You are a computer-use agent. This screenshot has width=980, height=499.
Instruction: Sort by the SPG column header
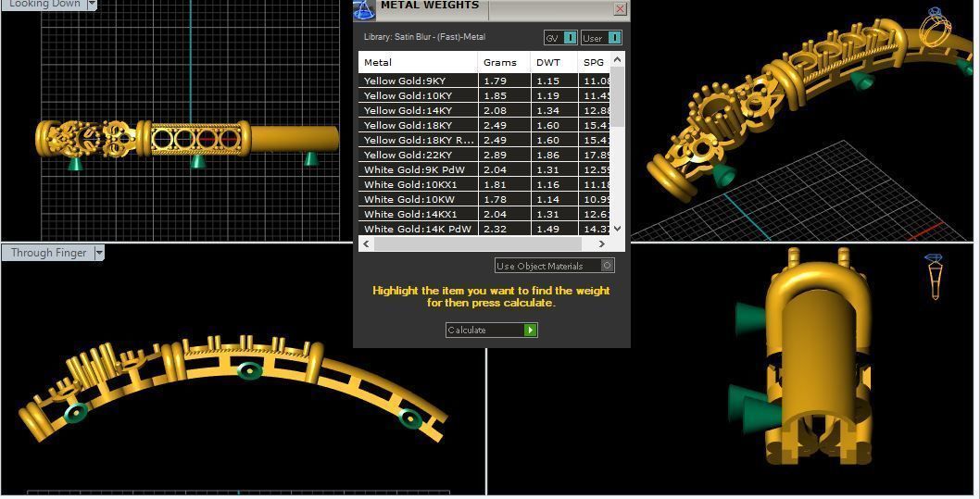(x=594, y=62)
